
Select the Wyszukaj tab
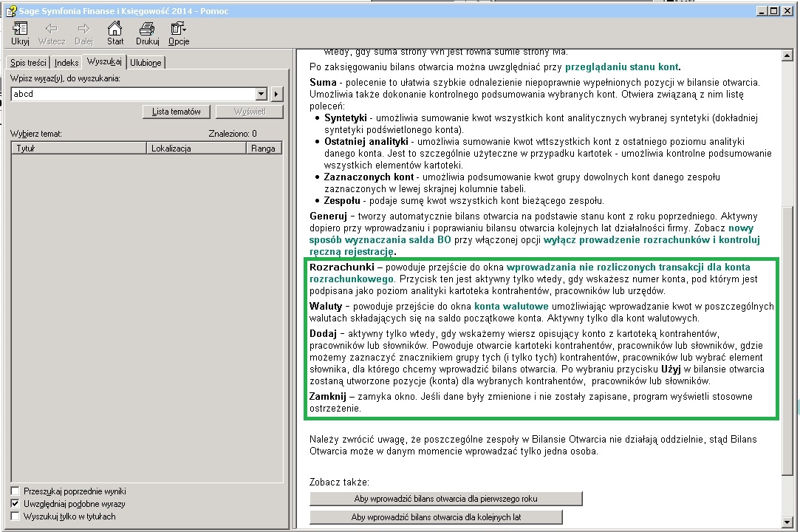[x=104, y=61]
